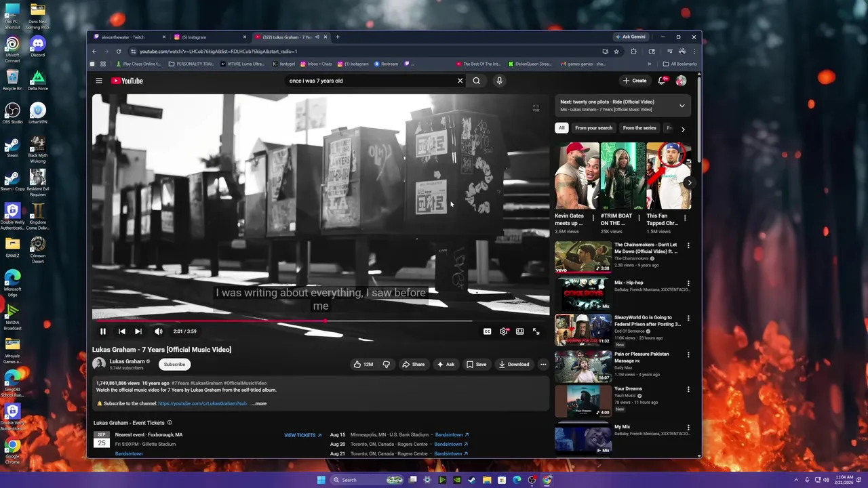Open the 'Kevin Gates meets up' short thumbnail
Screen dimensions: 868x488
[577, 176]
